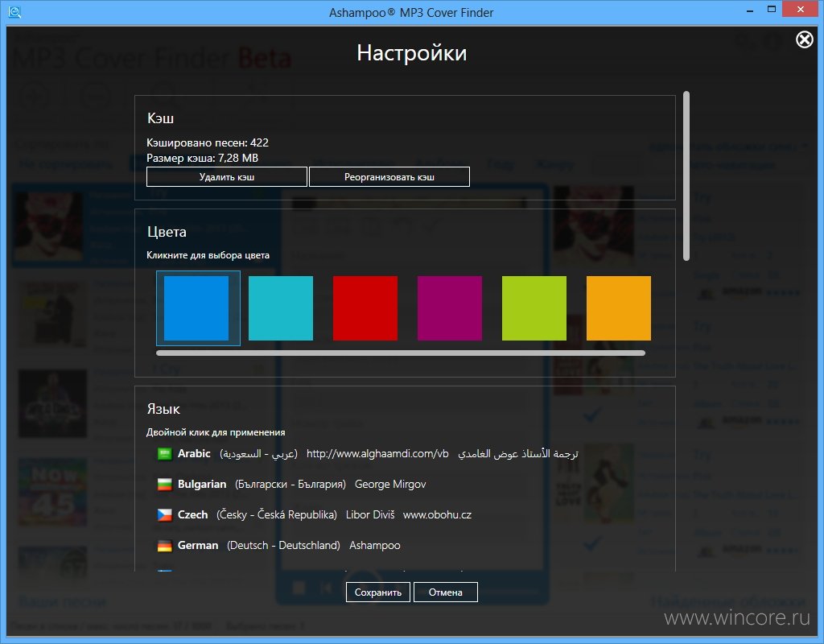Select the Arabic language row

pos(368,454)
